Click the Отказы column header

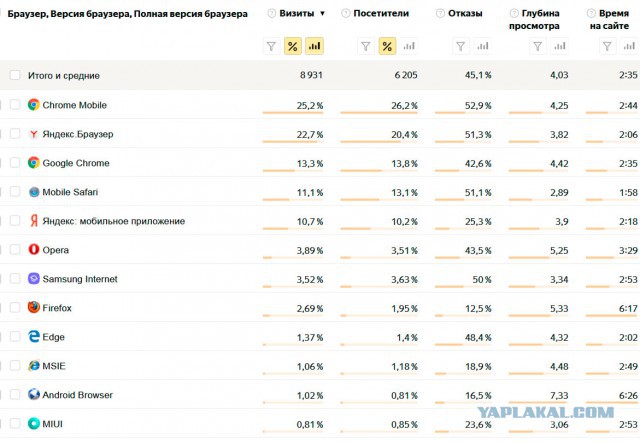(x=466, y=14)
